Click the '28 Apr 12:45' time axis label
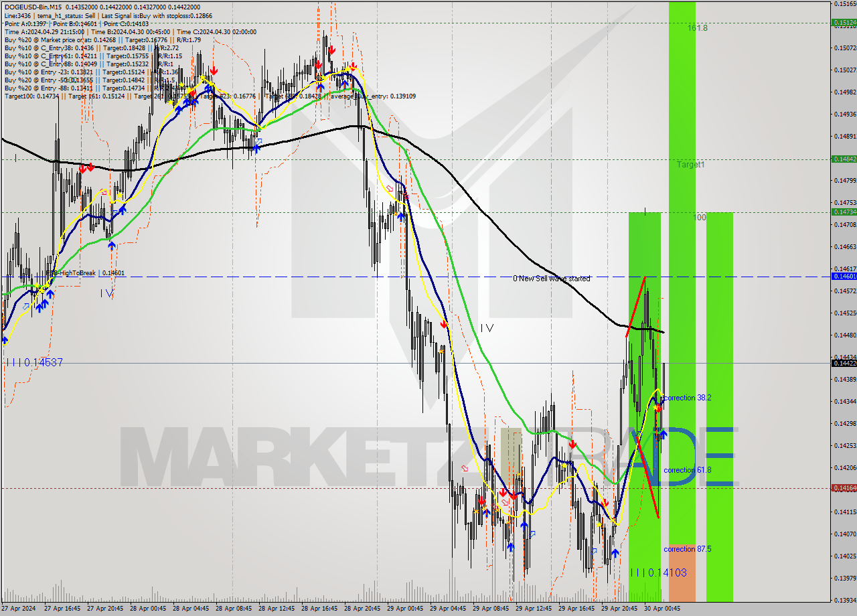 277,609
